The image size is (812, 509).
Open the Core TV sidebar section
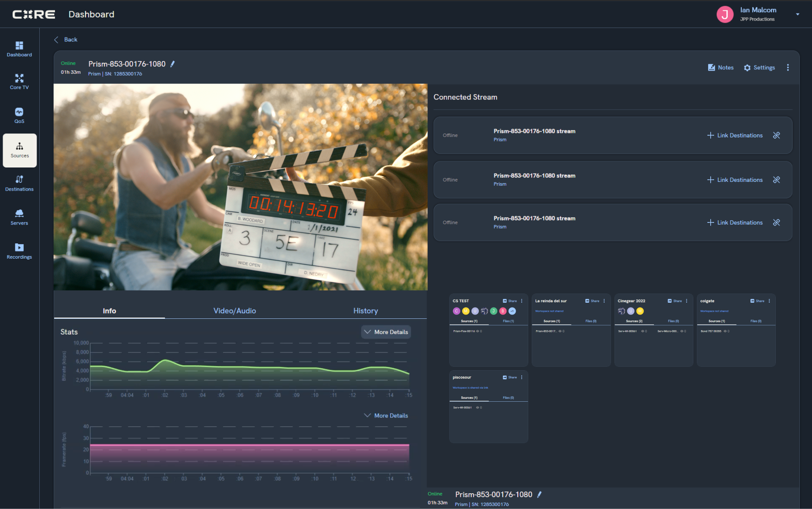click(x=19, y=82)
